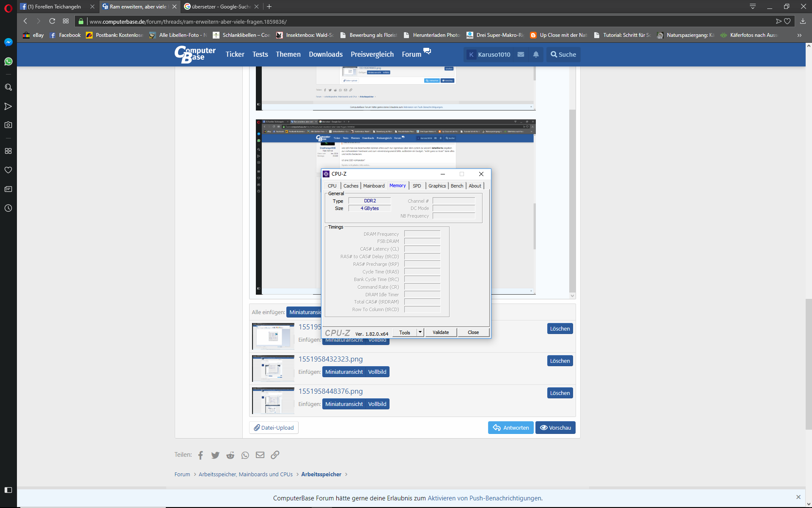812x508 pixels.
Task: Click the Datei-Upload button
Action: [x=274, y=428]
